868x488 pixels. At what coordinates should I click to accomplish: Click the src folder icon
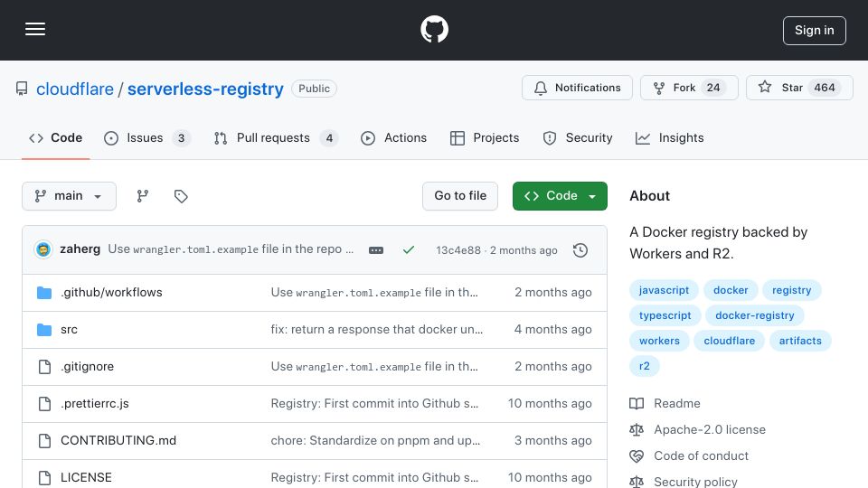click(x=44, y=330)
